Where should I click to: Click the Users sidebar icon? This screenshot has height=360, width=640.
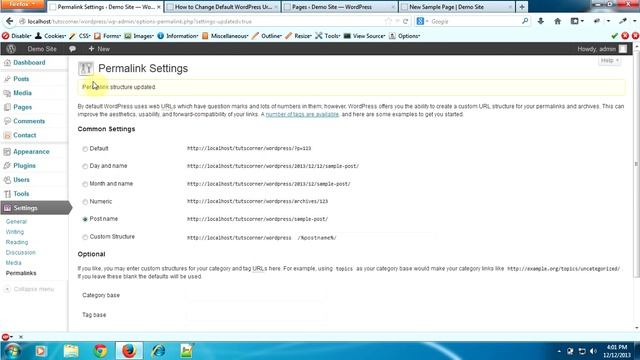click(x=7, y=180)
